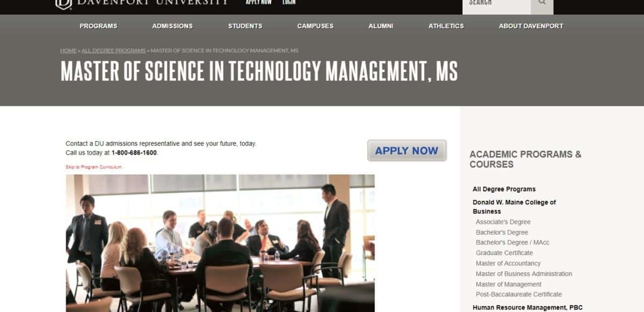Focus the Search input field
This screenshot has width=644, height=312.
coord(496,3)
